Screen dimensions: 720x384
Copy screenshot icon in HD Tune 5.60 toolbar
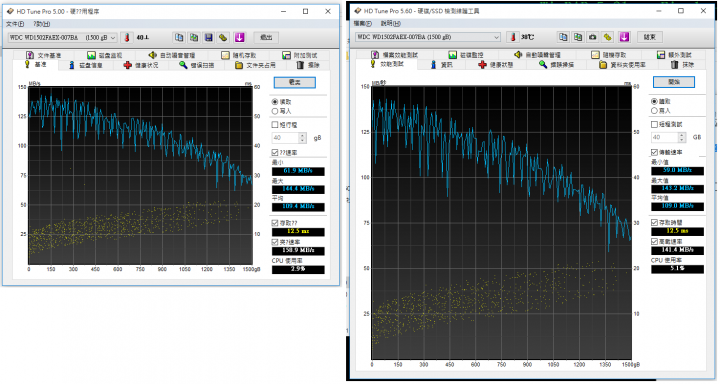point(578,37)
